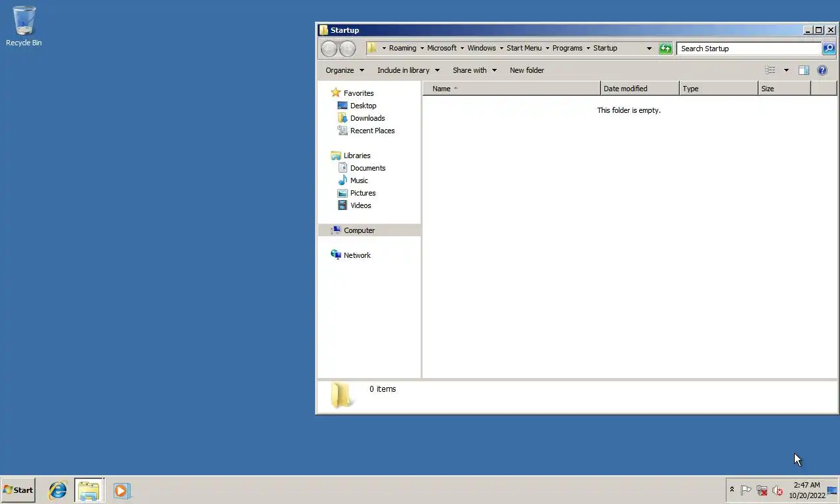This screenshot has height=504, width=840.
Task: Expand arrow after Roaming in breadcrumb
Action: click(422, 49)
